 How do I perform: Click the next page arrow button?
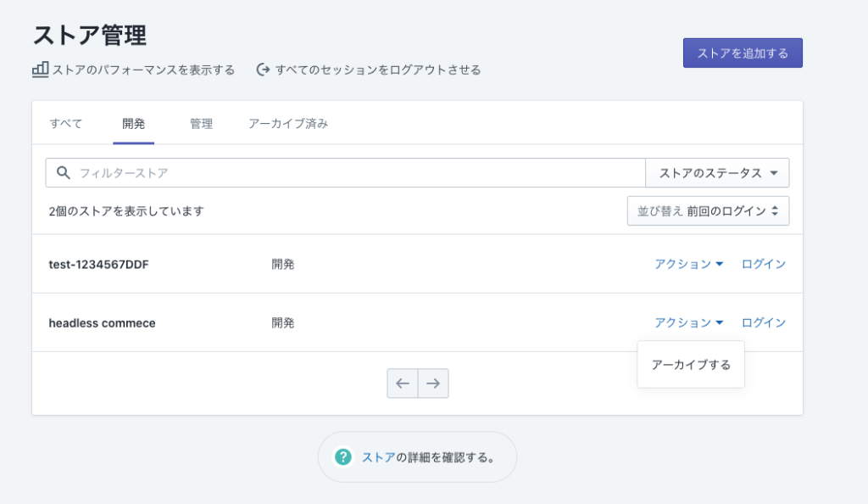(x=433, y=384)
